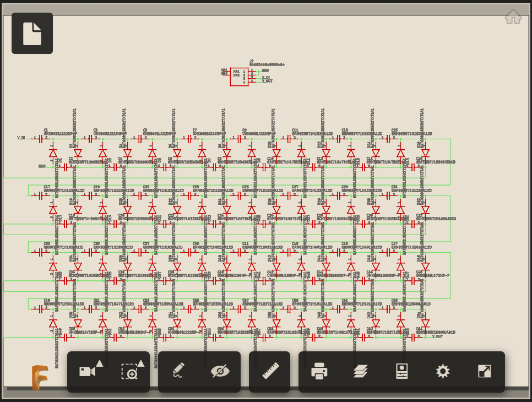Viewport: 532px width, 402px height.
Task: Expand the camera tool arrow
Action: point(100,363)
